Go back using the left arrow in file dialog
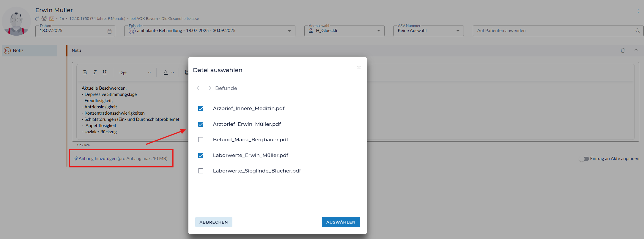 [198, 88]
